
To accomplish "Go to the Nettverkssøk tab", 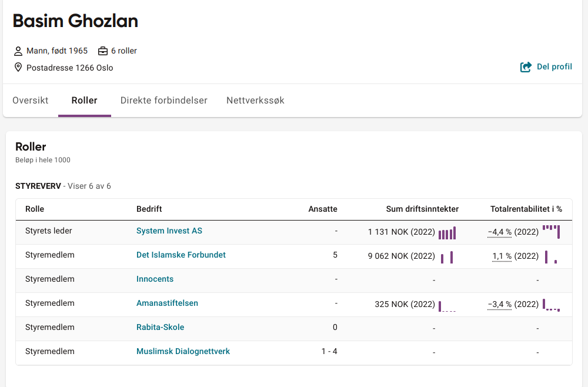I will (255, 101).
